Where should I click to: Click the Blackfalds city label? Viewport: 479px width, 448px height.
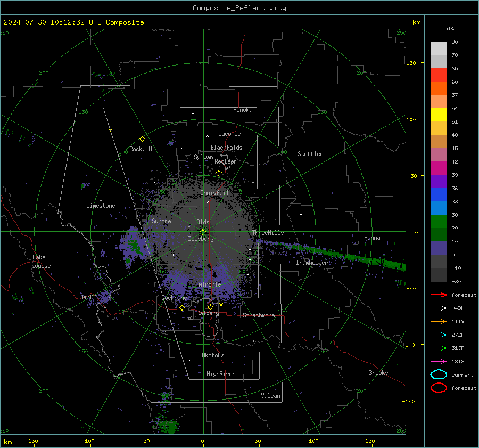(226, 148)
